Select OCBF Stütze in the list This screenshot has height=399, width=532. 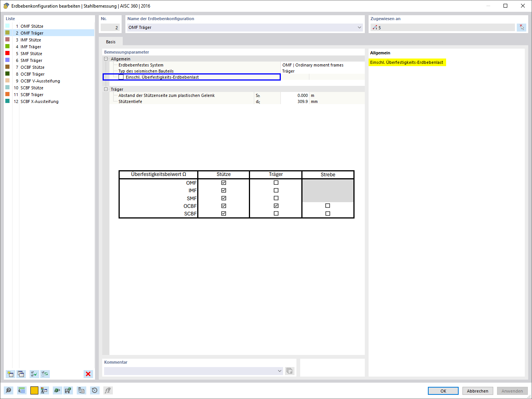tap(49, 67)
